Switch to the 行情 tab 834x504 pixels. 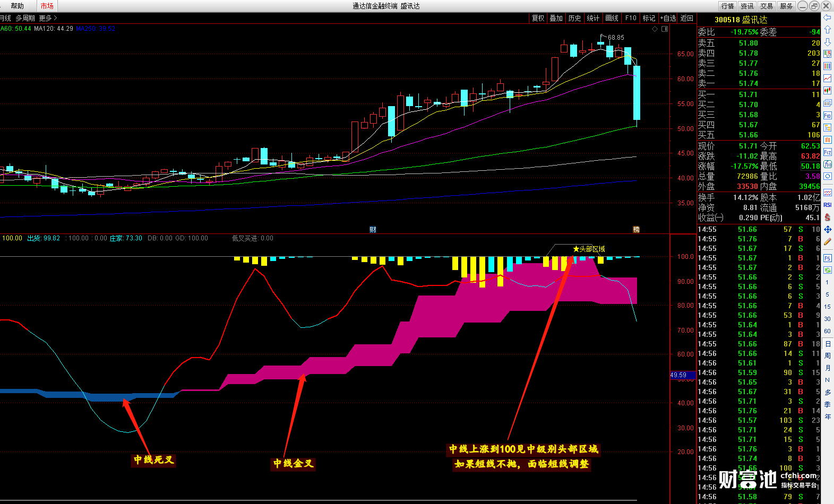pos(727,6)
